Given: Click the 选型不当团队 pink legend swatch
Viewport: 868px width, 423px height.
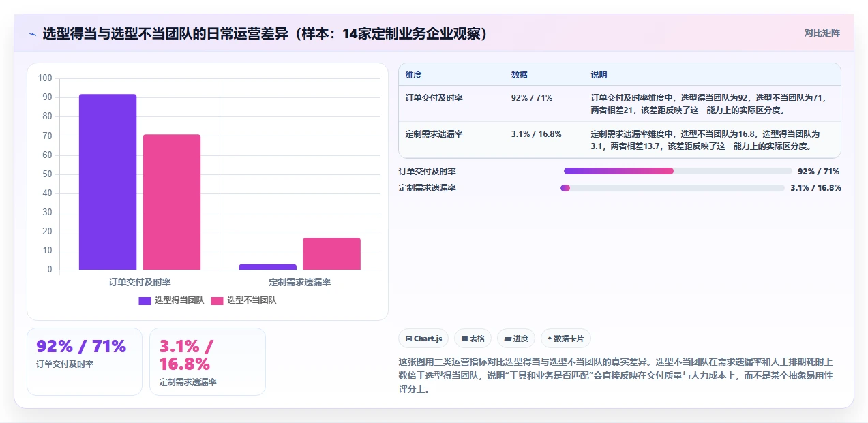Looking at the screenshot, I should tap(217, 300).
